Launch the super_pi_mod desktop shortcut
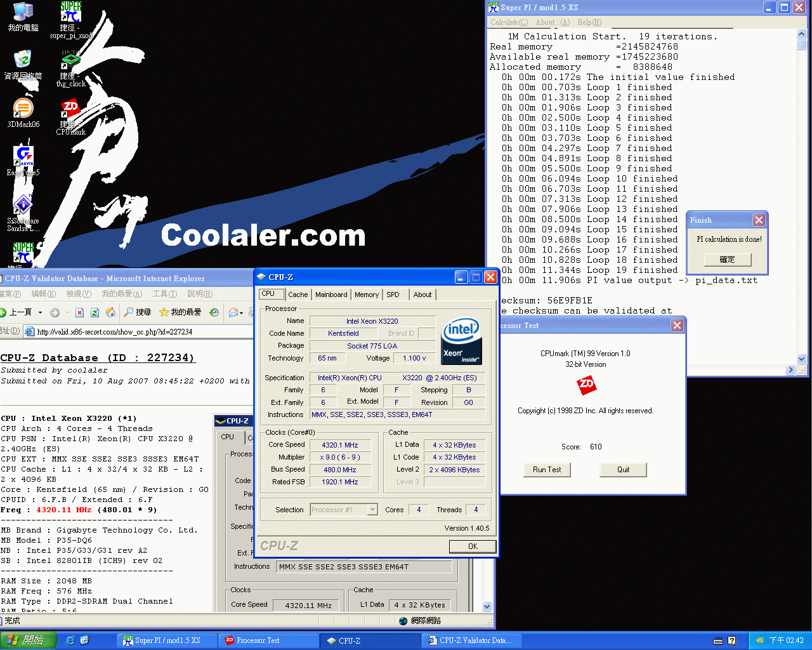 (71, 20)
